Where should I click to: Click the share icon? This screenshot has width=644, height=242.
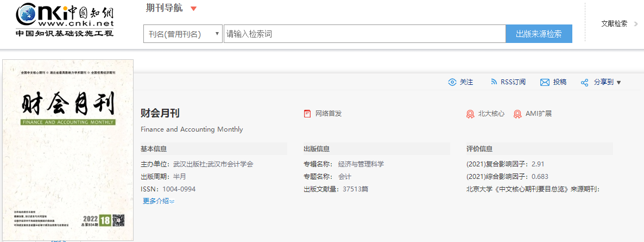pyautogui.click(x=584, y=83)
